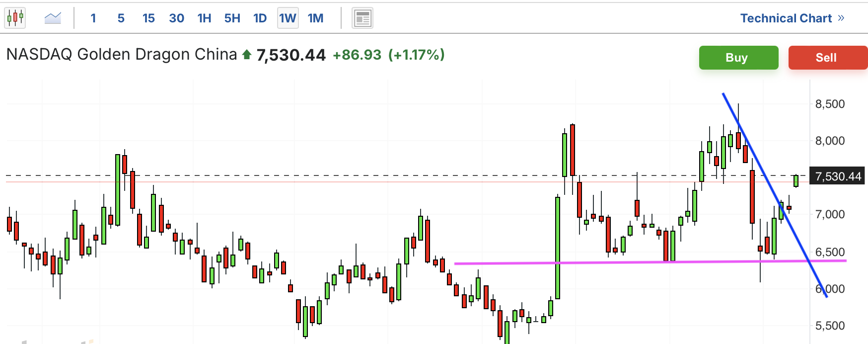Switch to area line chart type

point(53,18)
